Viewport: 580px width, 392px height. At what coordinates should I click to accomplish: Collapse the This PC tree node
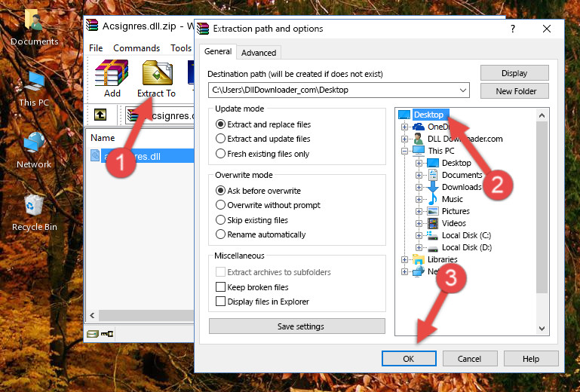pyautogui.click(x=405, y=151)
